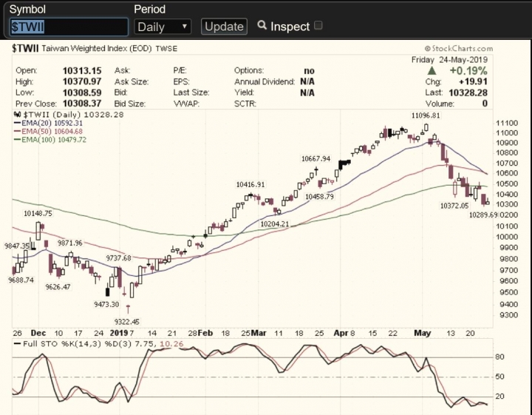Click the 10204.21 price annotation

274,224
